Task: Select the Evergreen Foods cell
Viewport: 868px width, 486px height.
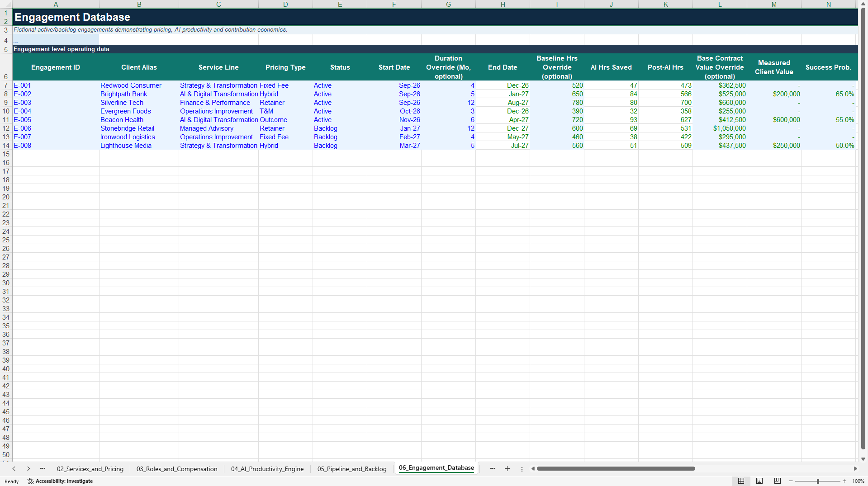Action: coord(139,111)
